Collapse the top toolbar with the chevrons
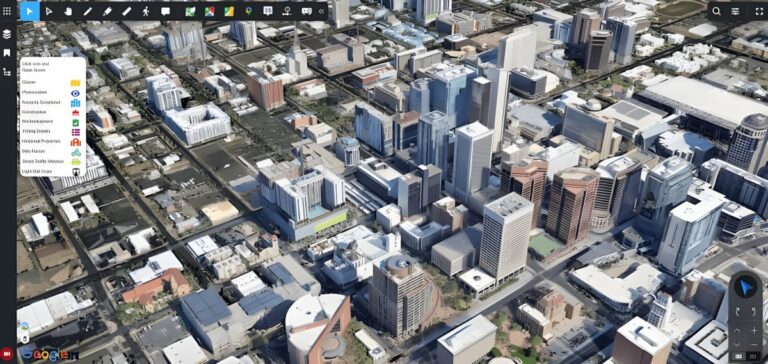 tap(321, 11)
